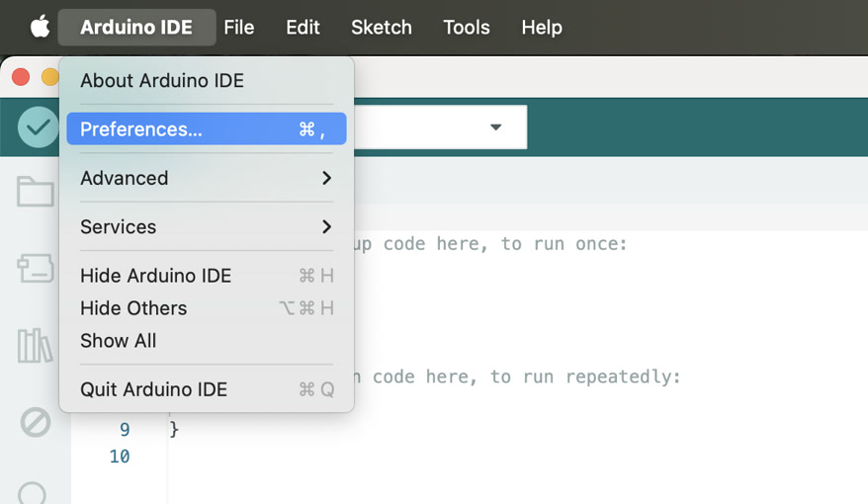Open the Help menu
Image resolution: width=868 pixels, height=504 pixels.
point(542,27)
